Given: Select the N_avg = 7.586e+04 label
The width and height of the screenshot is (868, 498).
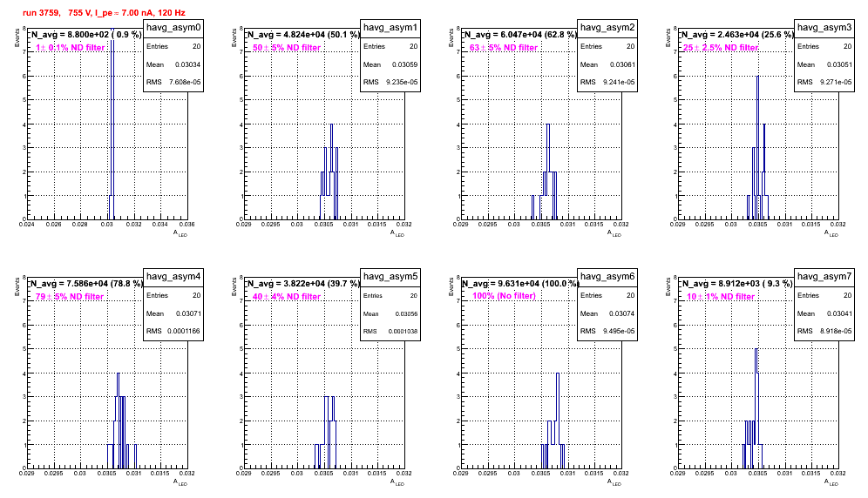Looking at the screenshot, I should [86, 283].
